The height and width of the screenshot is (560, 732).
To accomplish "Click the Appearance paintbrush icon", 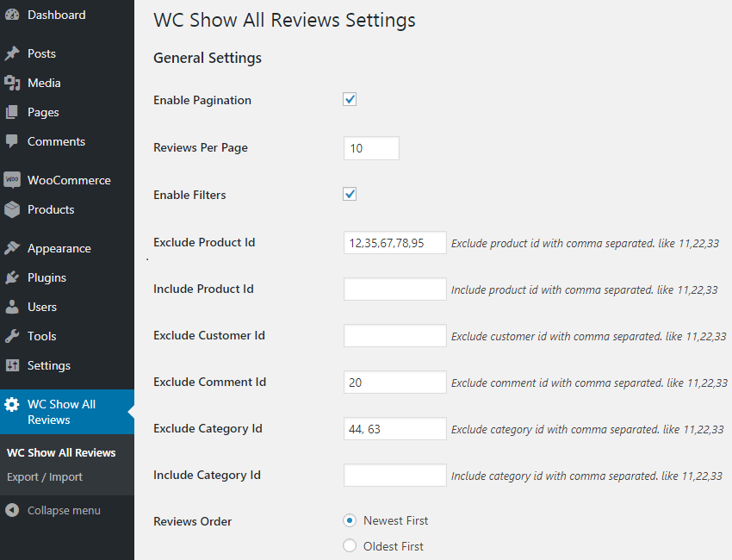I will click(12, 248).
